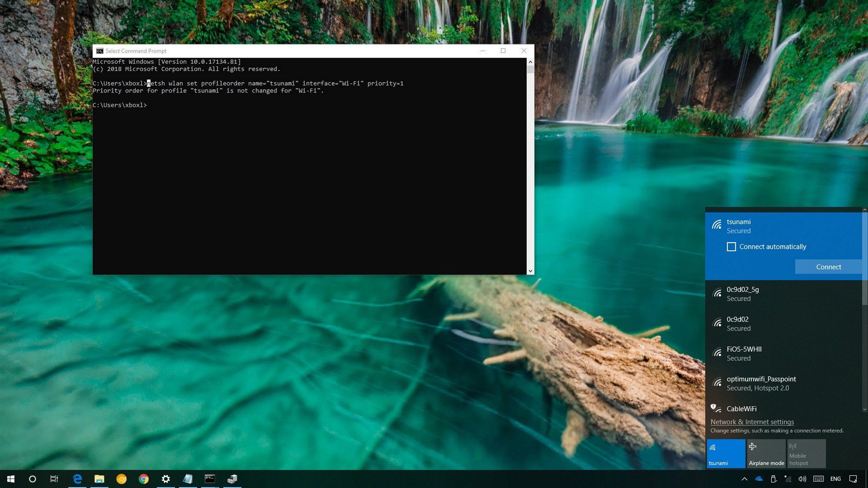Open Action Center notification icon

click(853, 479)
